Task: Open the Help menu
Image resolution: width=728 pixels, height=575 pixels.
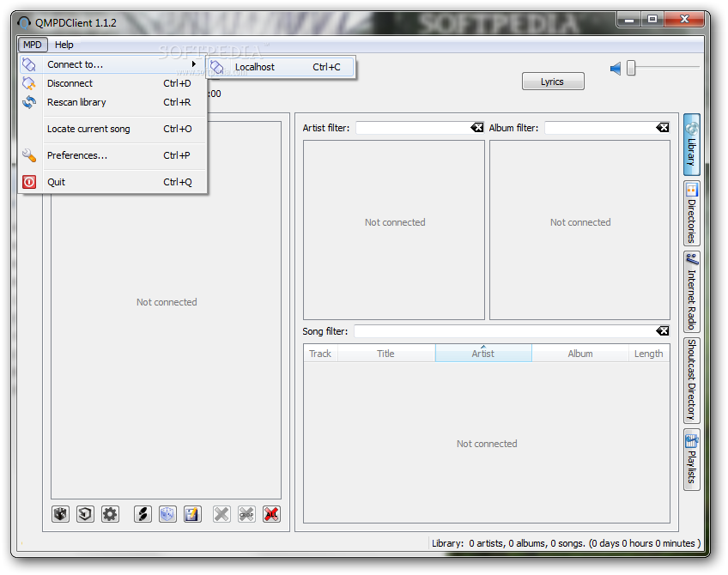Action: coord(64,45)
